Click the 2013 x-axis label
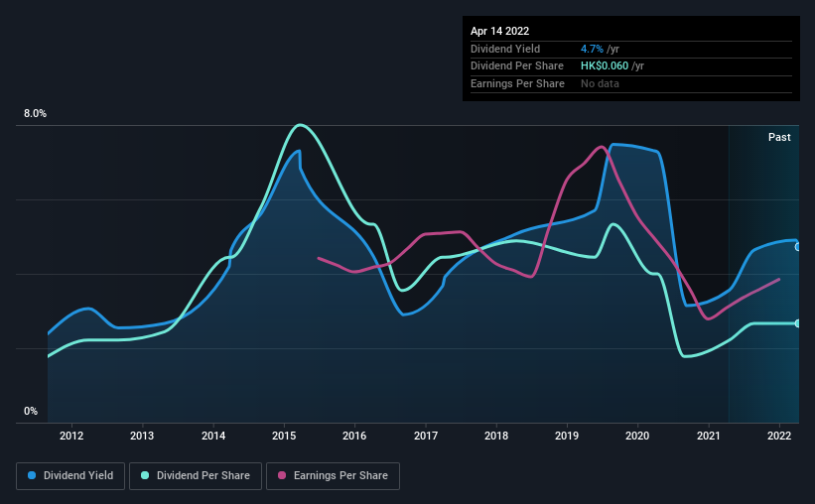Image resolution: width=815 pixels, height=504 pixels. coord(142,436)
